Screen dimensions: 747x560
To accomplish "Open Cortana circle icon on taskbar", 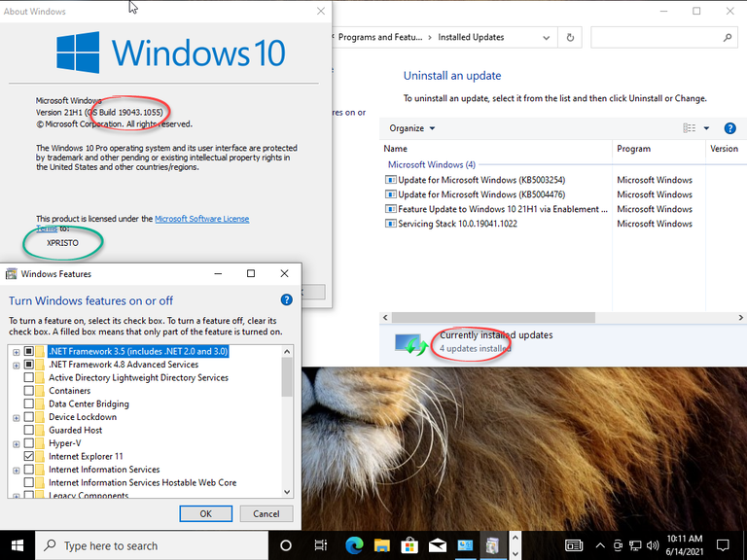I will click(286, 545).
